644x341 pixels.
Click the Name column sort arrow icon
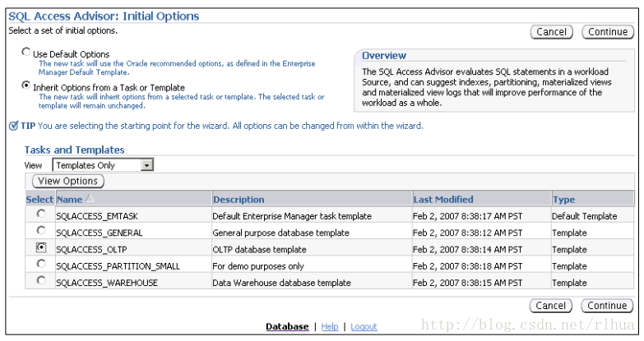click(x=90, y=199)
